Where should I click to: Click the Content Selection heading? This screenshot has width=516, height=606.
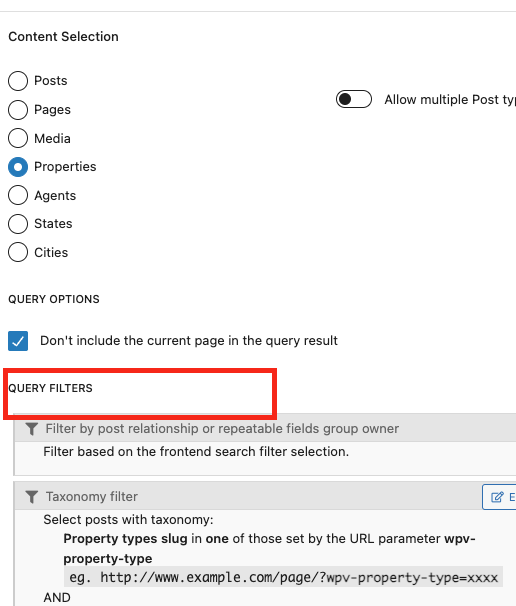coord(63,36)
